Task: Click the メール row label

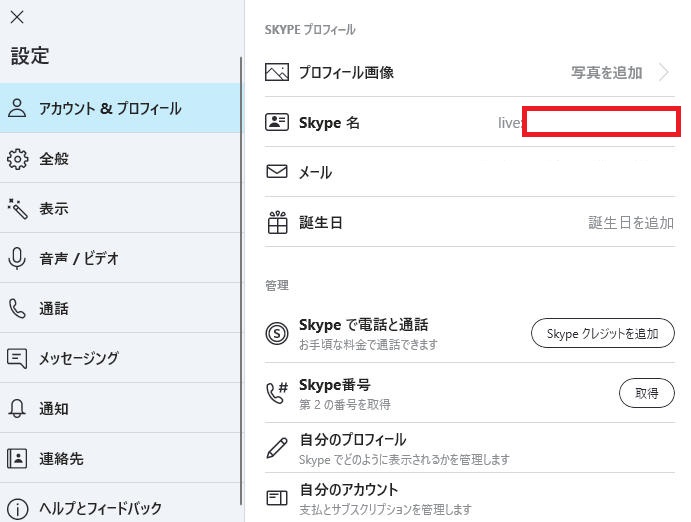Action: point(316,172)
